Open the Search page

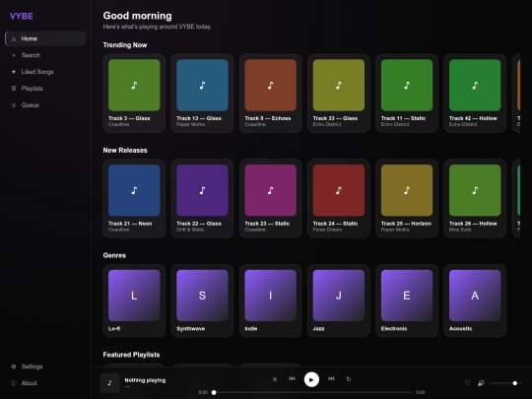pos(45,55)
